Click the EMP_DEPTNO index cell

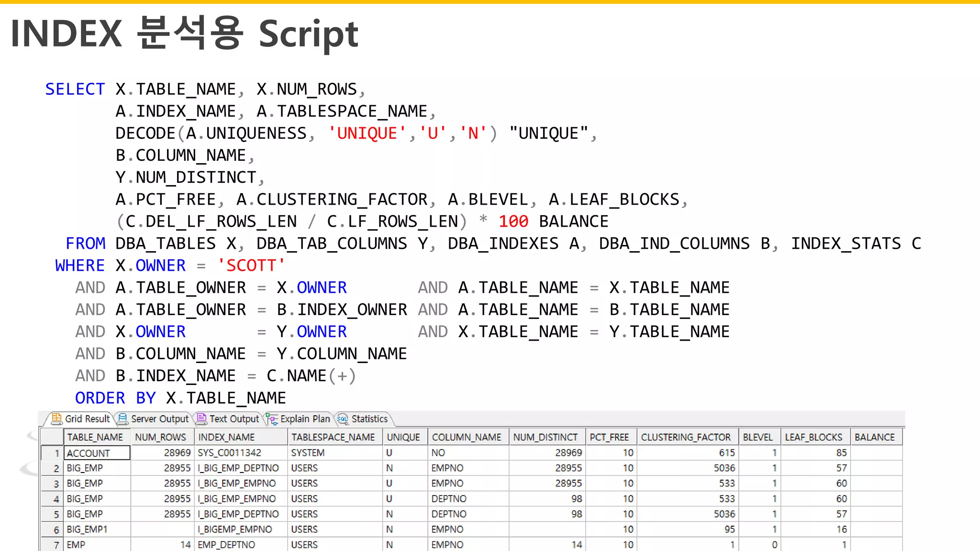point(241,545)
